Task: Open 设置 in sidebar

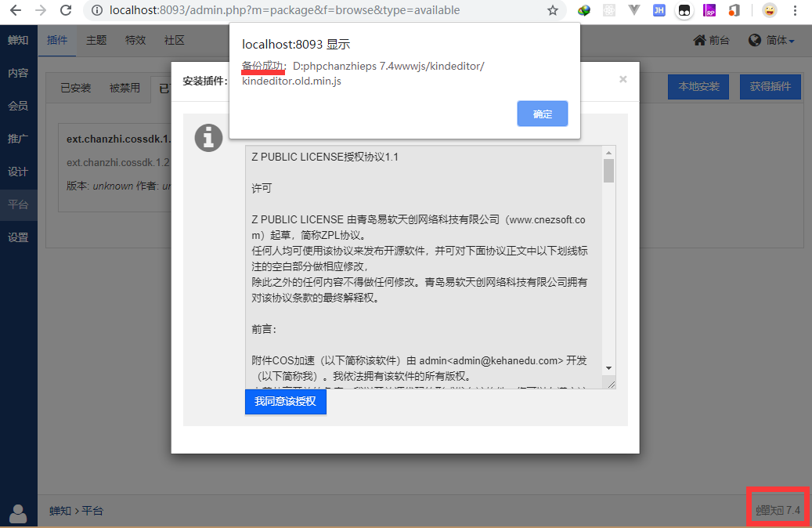Action: [x=18, y=237]
